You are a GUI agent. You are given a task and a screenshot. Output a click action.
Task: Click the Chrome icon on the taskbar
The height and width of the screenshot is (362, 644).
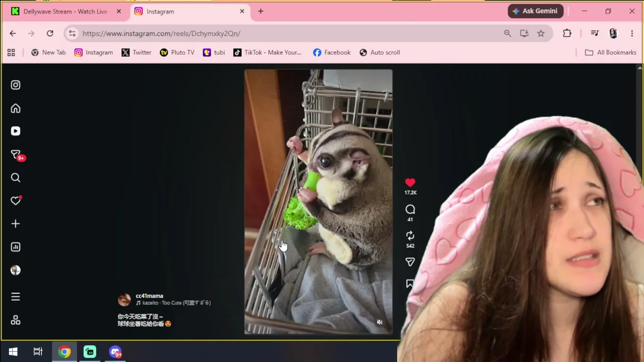[x=64, y=352]
